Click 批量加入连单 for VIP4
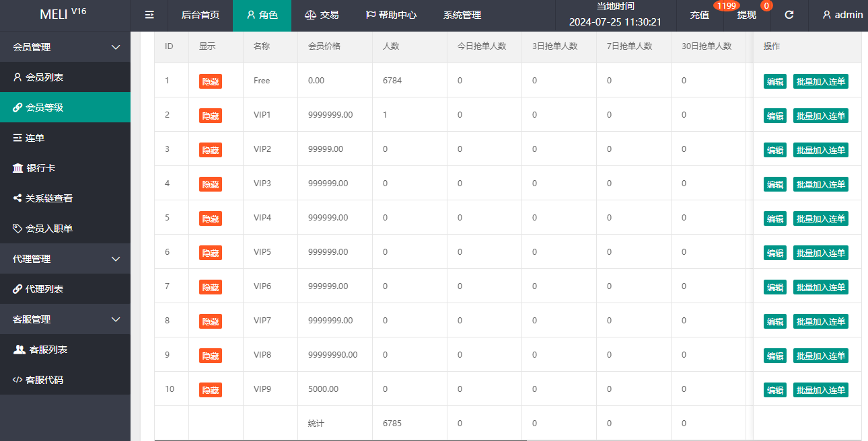This screenshot has width=868, height=441. [x=821, y=218]
